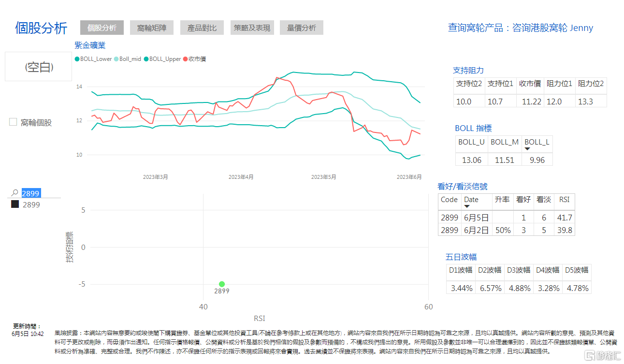
Task: Open the 產品對比 tab
Action: pos(202,28)
